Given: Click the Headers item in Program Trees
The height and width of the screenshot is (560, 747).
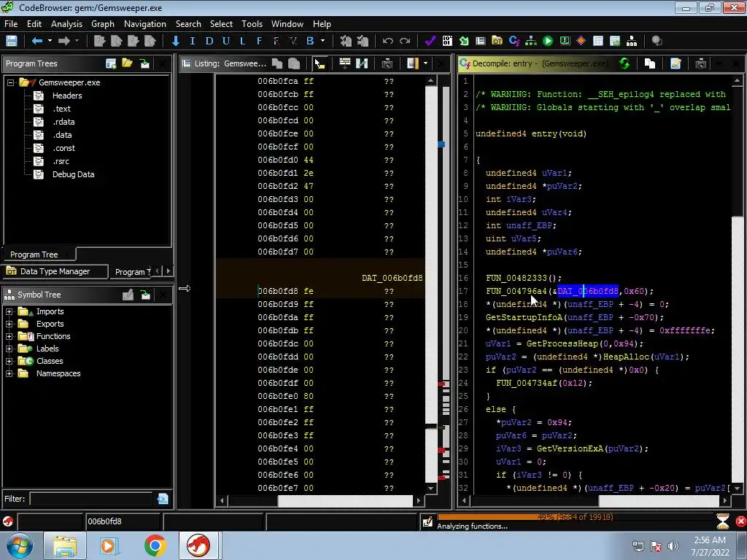Looking at the screenshot, I should [x=66, y=96].
